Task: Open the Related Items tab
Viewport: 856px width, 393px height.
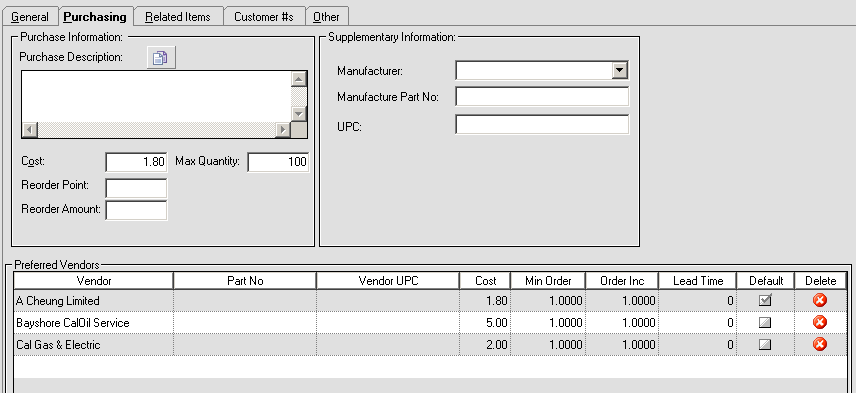Action: click(178, 17)
